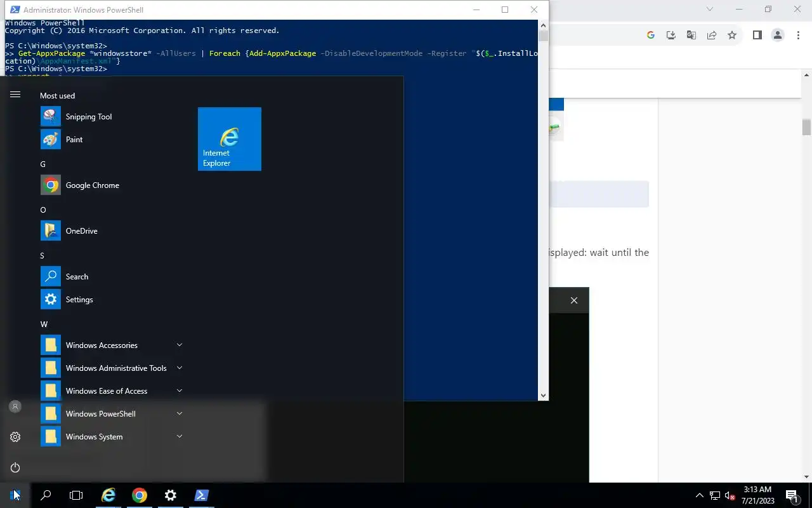The width and height of the screenshot is (812, 508).
Task: Click the PowerShell scrollbar up arrow
Action: tap(543, 25)
